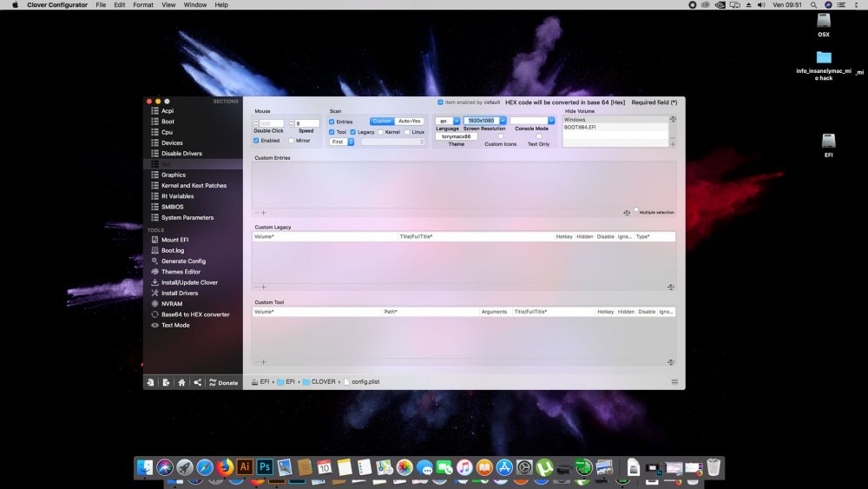Add a new Custom Entries row

click(x=264, y=213)
